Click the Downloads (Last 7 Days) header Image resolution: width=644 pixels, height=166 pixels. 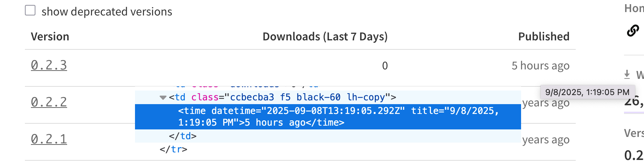pos(325,37)
